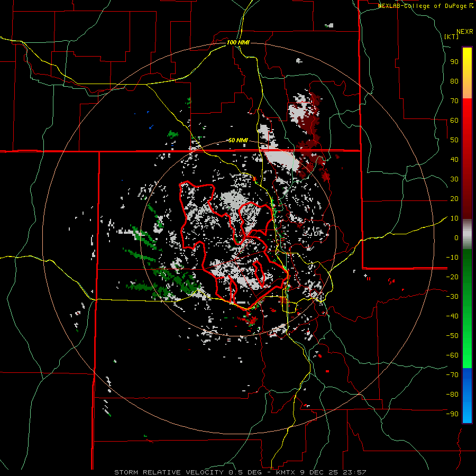Click the "-10" value on the velocity scale
Viewport: 476px width, 476px height.
click(x=452, y=258)
